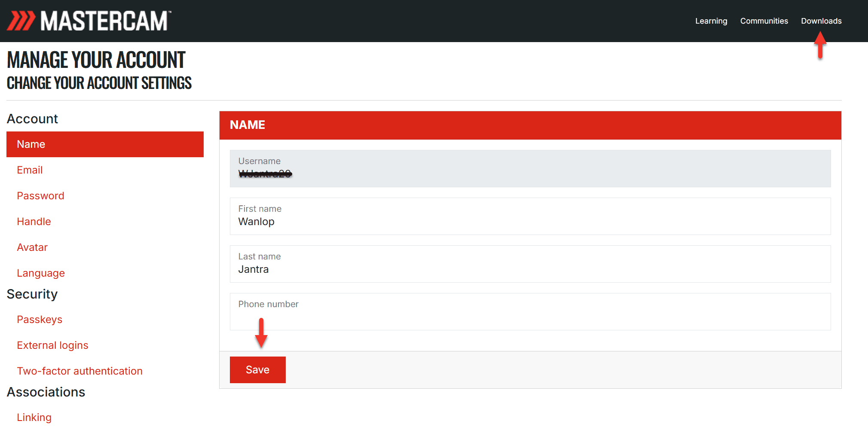
Task: Click the Mastercam logo
Action: (89, 21)
